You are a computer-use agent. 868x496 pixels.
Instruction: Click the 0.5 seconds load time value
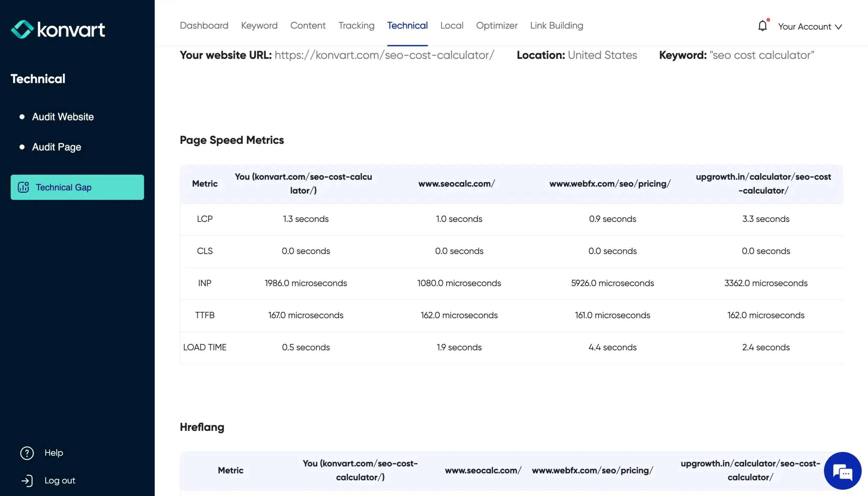pyautogui.click(x=306, y=347)
